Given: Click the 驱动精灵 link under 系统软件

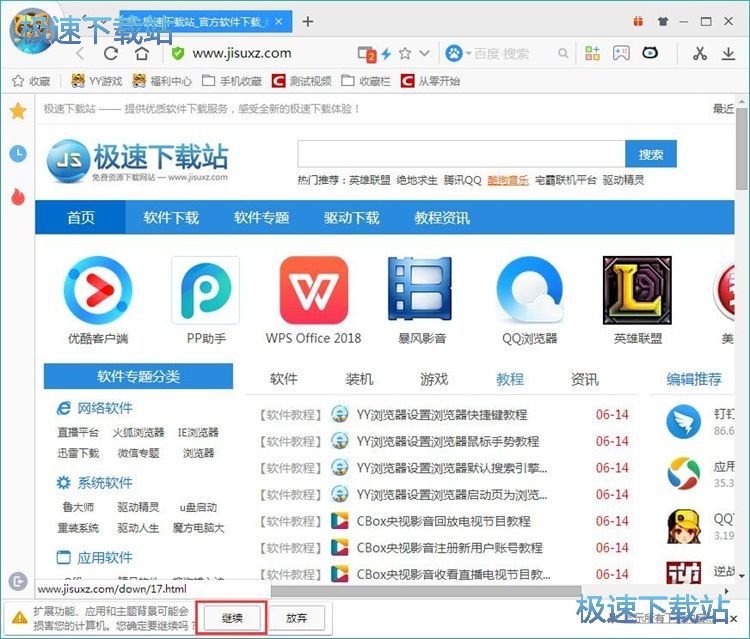Looking at the screenshot, I should (x=138, y=507).
